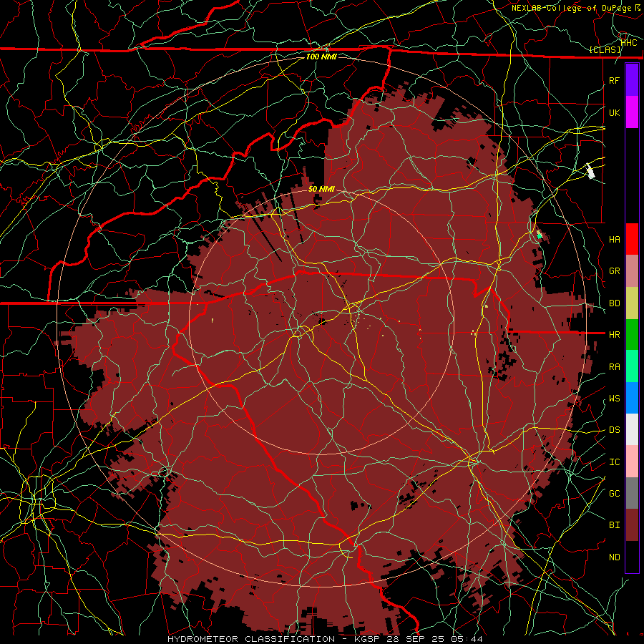This screenshot has width=644, height=644.
Task: Click the IC legend label
Action: coord(614,462)
